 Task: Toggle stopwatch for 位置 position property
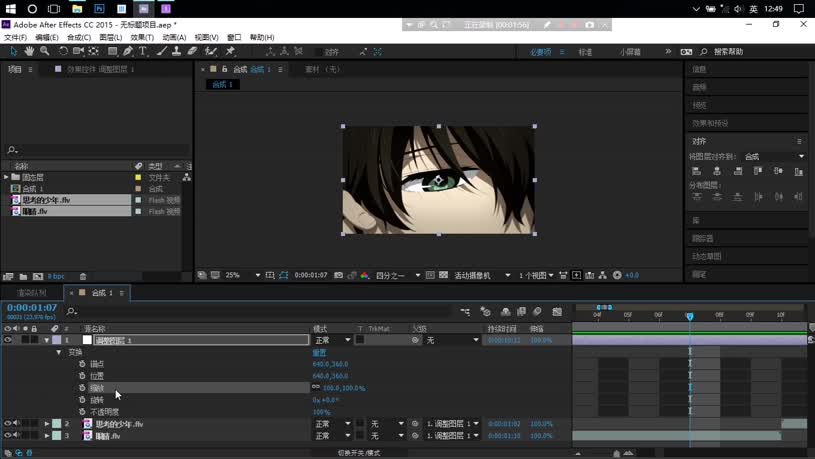click(x=82, y=376)
